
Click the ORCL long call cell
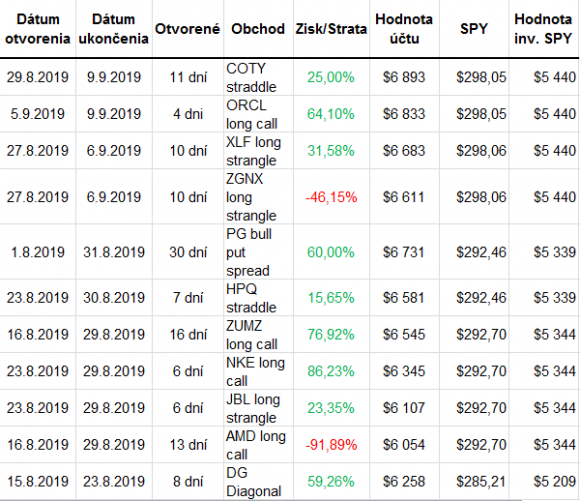coord(252,114)
